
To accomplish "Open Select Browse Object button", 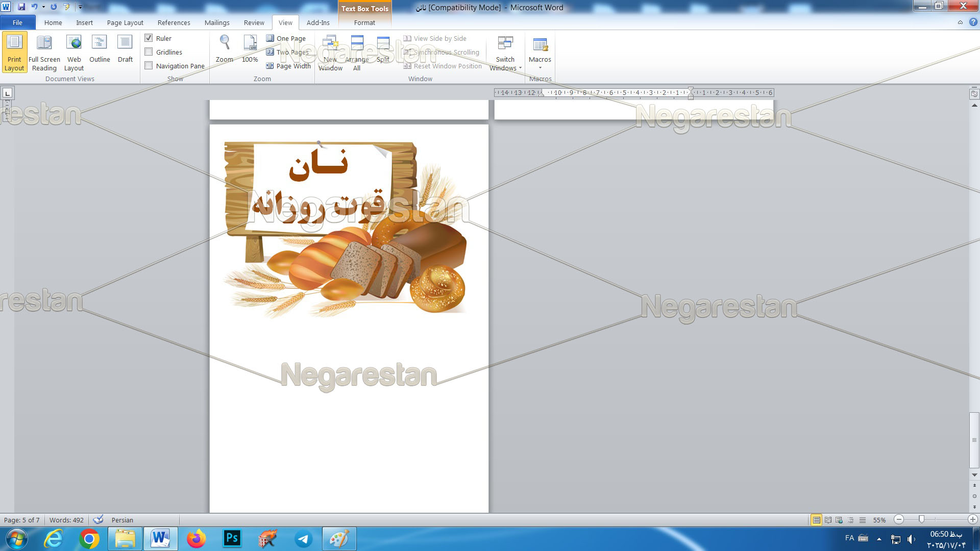I will pyautogui.click(x=974, y=496).
